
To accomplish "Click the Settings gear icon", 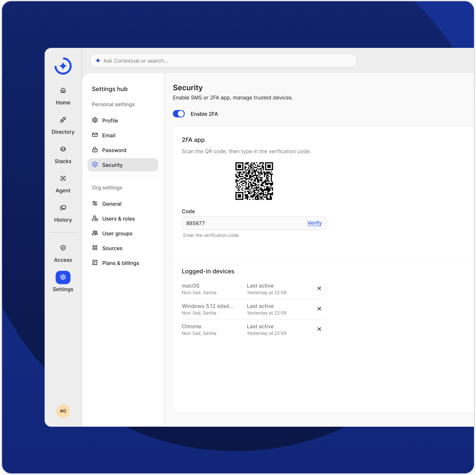I will (x=63, y=277).
